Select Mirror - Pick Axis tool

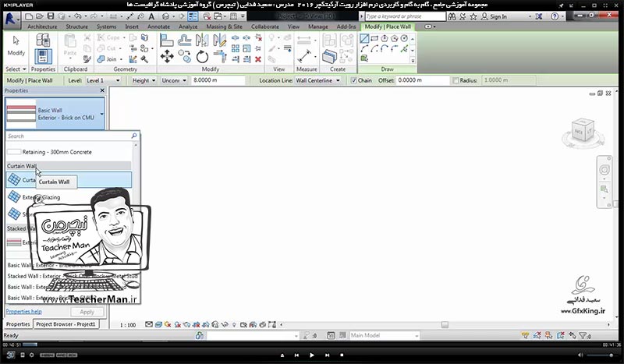click(x=202, y=41)
